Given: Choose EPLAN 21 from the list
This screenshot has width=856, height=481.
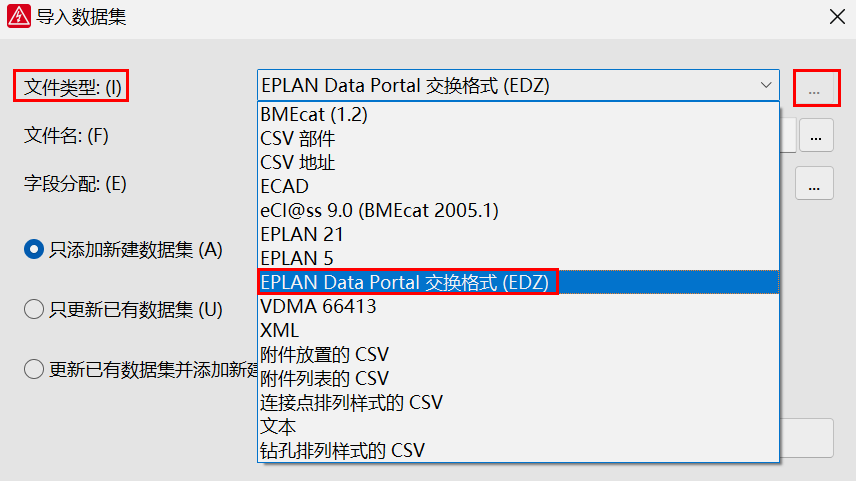Looking at the screenshot, I should (x=302, y=235).
